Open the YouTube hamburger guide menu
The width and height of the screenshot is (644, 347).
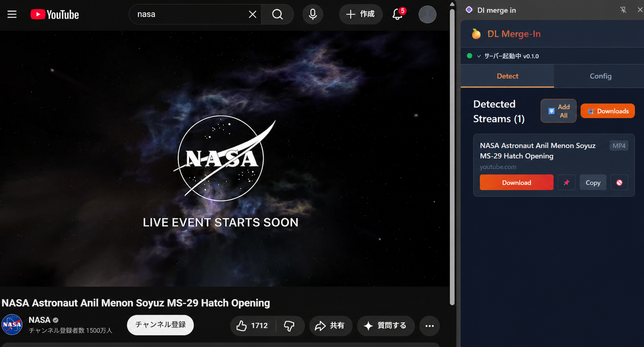(12, 14)
